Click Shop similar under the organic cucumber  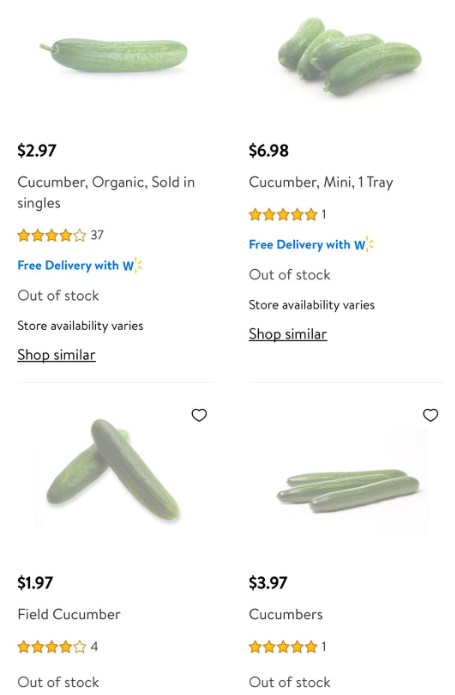pos(56,355)
